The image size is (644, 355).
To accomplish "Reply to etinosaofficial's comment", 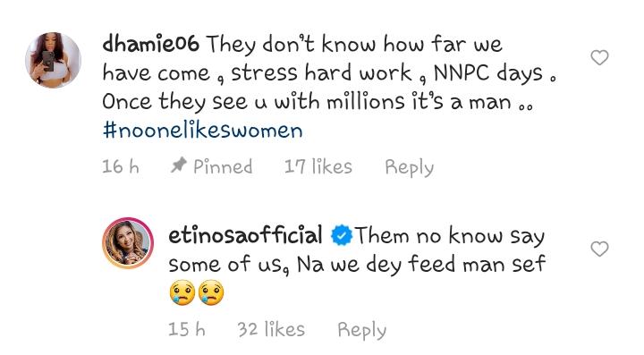I will point(362,330).
